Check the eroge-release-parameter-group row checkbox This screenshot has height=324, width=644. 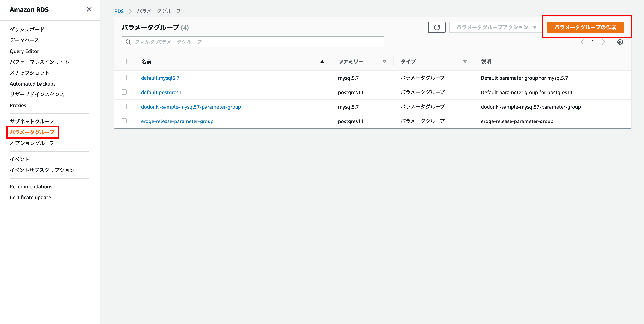(x=124, y=121)
